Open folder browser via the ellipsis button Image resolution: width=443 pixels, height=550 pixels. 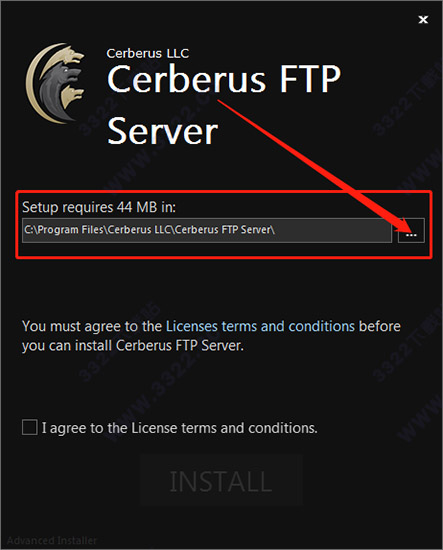[x=411, y=230]
